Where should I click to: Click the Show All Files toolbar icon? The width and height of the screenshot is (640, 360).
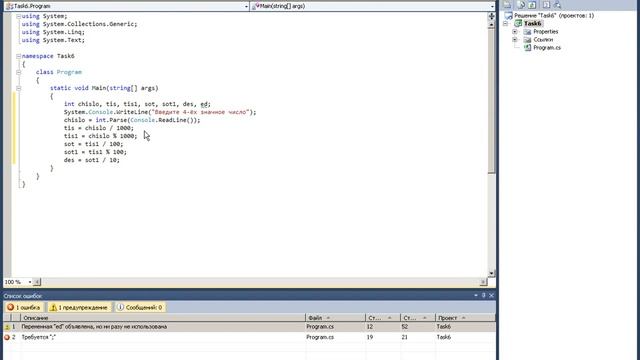(521, 5)
